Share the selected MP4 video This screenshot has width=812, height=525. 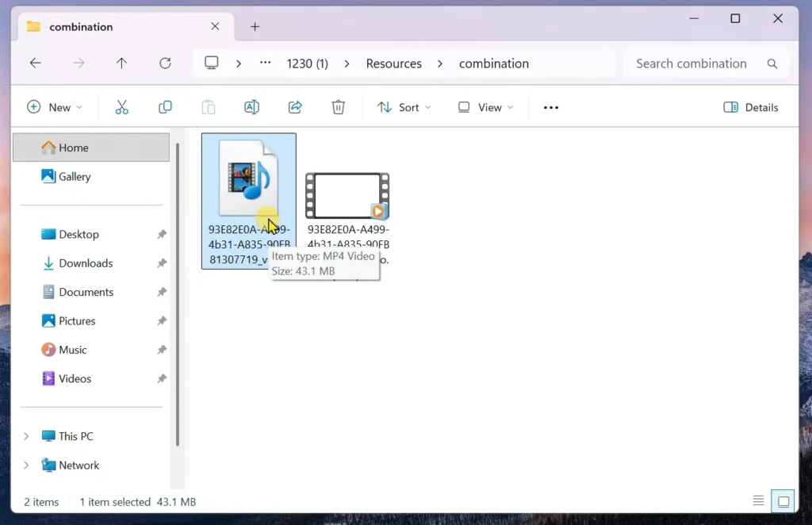[x=295, y=106]
